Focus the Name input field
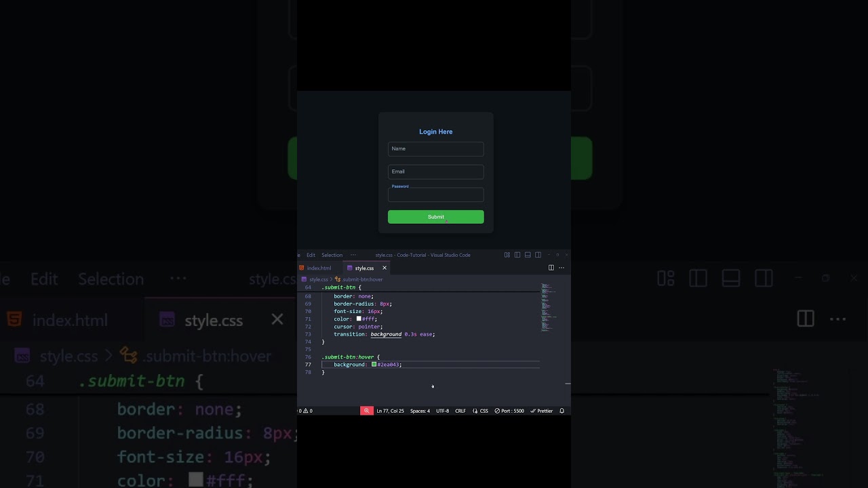868x488 pixels. tap(436, 149)
